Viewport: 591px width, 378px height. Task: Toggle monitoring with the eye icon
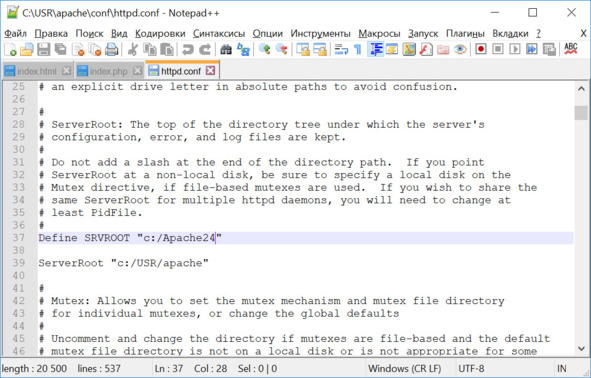460,50
